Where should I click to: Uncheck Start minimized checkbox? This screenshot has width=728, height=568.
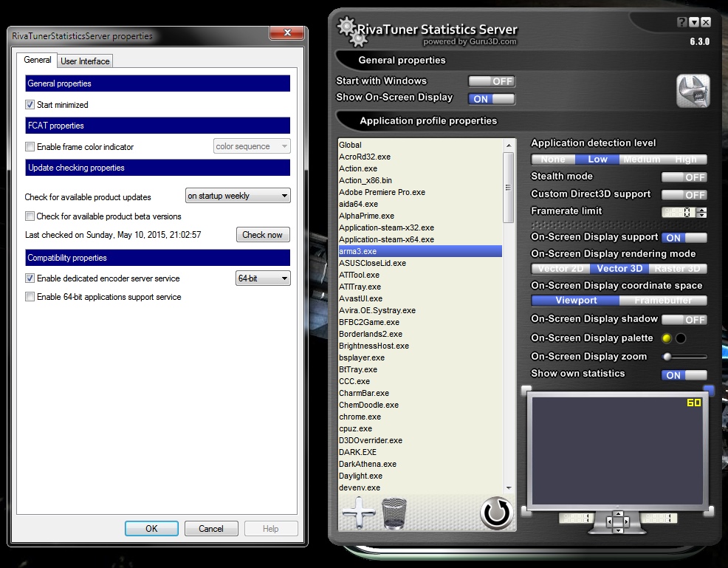(30, 105)
